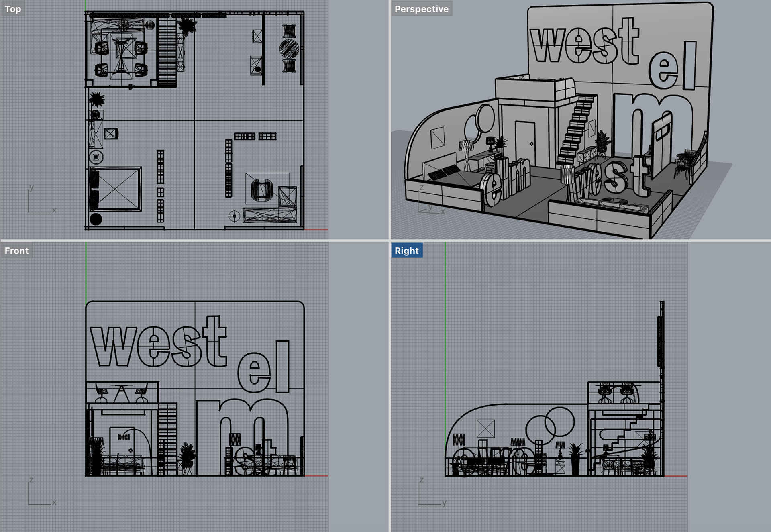Select the large 'm' letter in Front view
This screenshot has height=532, width=771.
coord(243,437)
